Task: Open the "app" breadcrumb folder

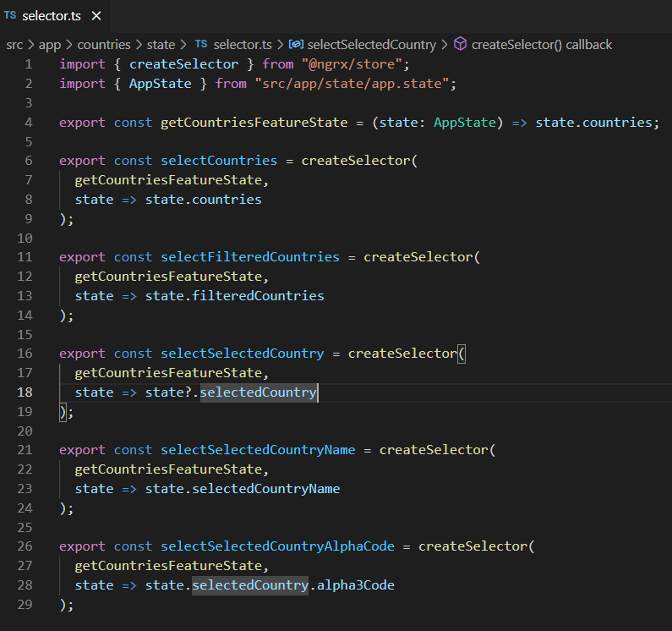Action: click(x=50, y=44)
